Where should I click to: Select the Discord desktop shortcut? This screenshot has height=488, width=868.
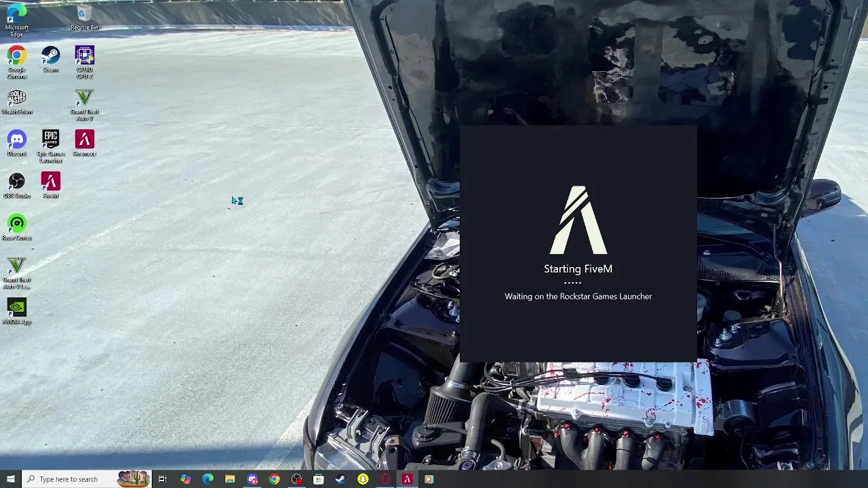16,143
